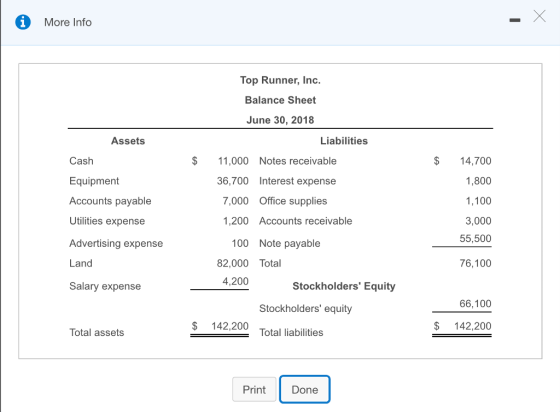Click the 'June 30, 2018' date
560x412 pixels.
(x=280, y=120)
